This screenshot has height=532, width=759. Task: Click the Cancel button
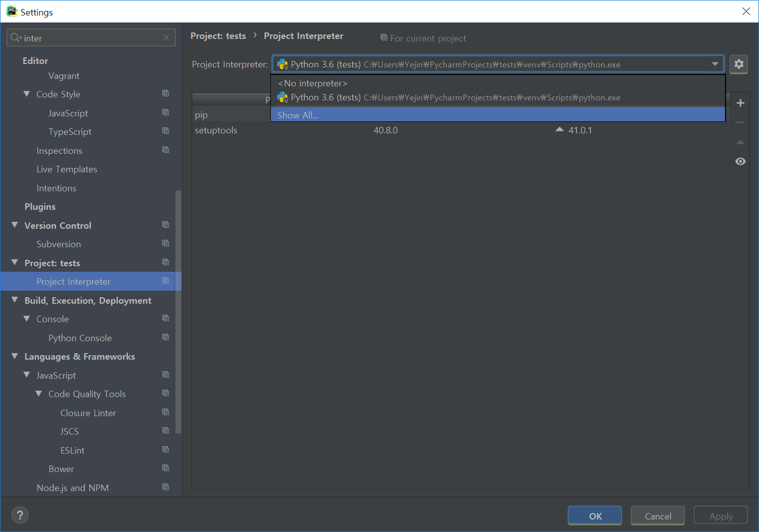pyautogui.click(x=658, y=516)
